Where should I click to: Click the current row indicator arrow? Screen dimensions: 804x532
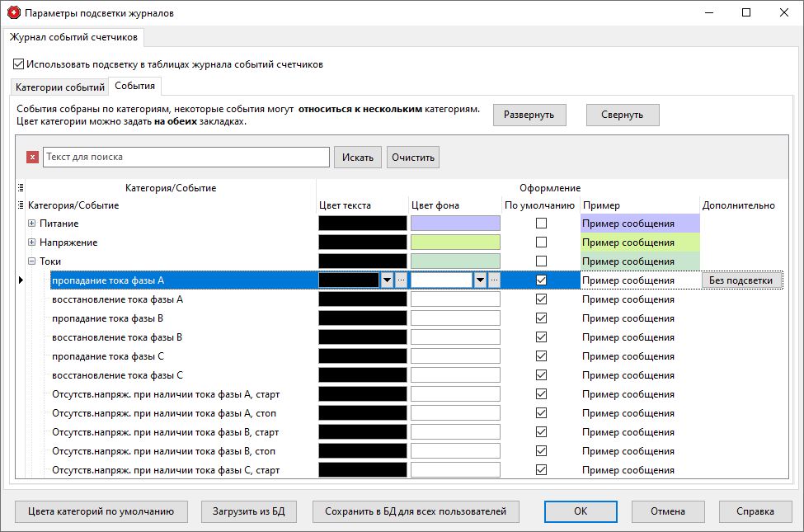coord(21,280)
